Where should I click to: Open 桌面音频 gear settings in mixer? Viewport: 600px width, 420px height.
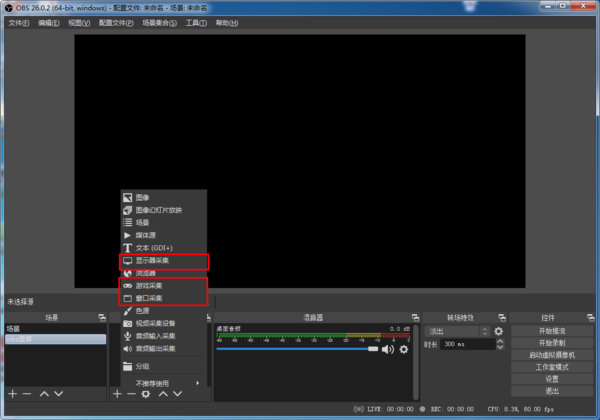pyautogui.click(x=404, y=349)
